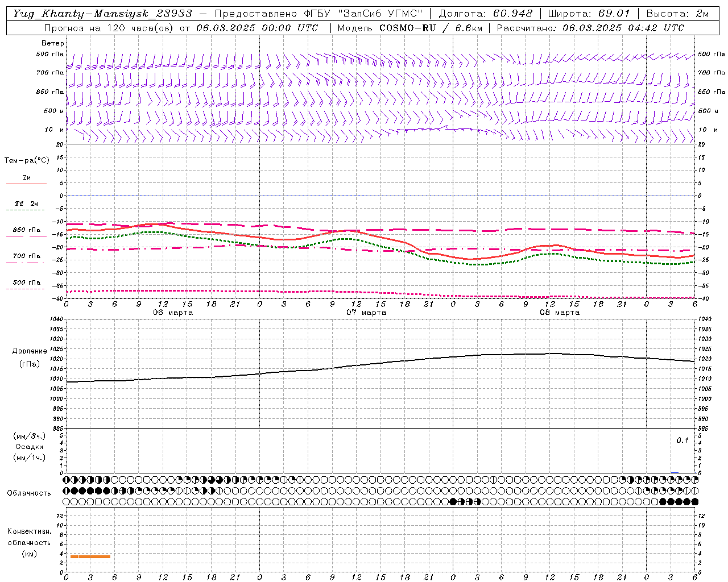The height and width of the screenshot is (582, 728).
Task: Click the 07 марта date label
Action: [x=366, y=313]
